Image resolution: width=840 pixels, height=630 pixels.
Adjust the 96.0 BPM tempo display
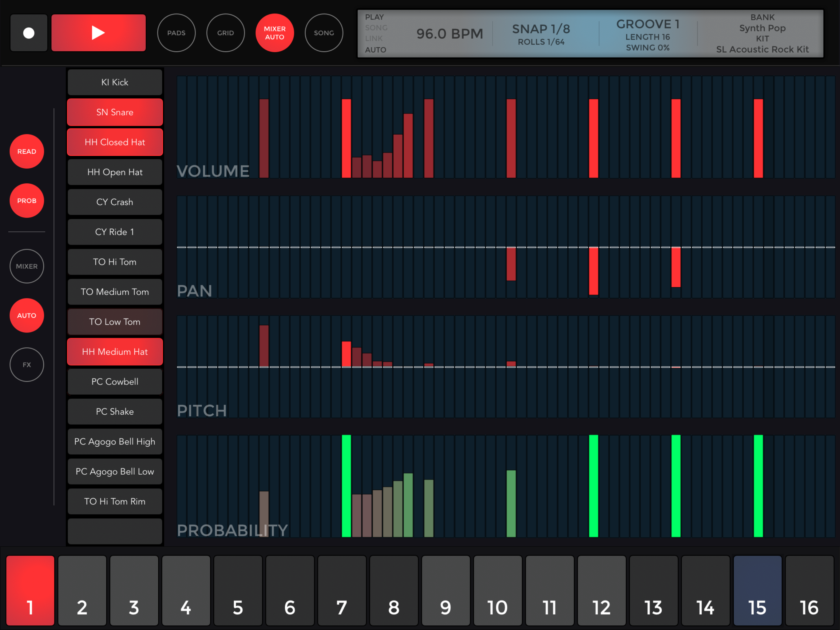[x=449, y=34]
